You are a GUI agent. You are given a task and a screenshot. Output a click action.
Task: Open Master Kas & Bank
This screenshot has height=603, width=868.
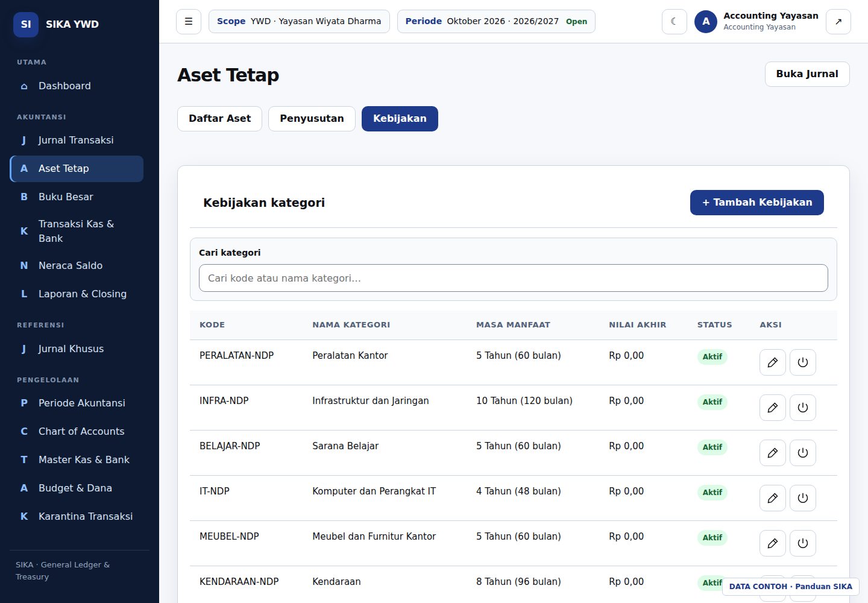77,459
